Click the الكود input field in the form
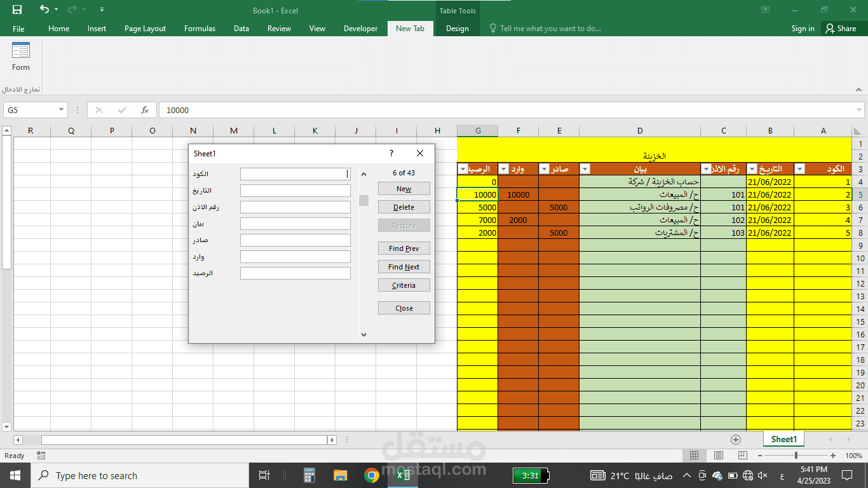Image resolution: width=868 pixels, height=488 pixels. pos(295,174)
